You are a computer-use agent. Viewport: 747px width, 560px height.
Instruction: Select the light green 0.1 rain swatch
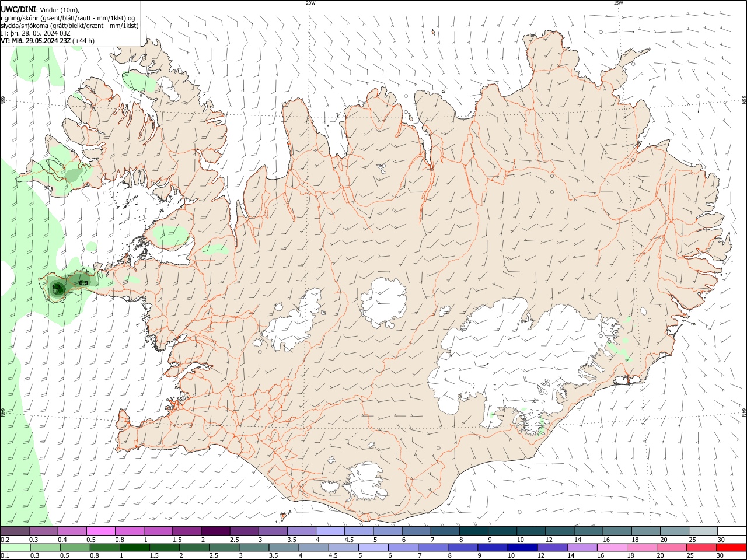15,548
